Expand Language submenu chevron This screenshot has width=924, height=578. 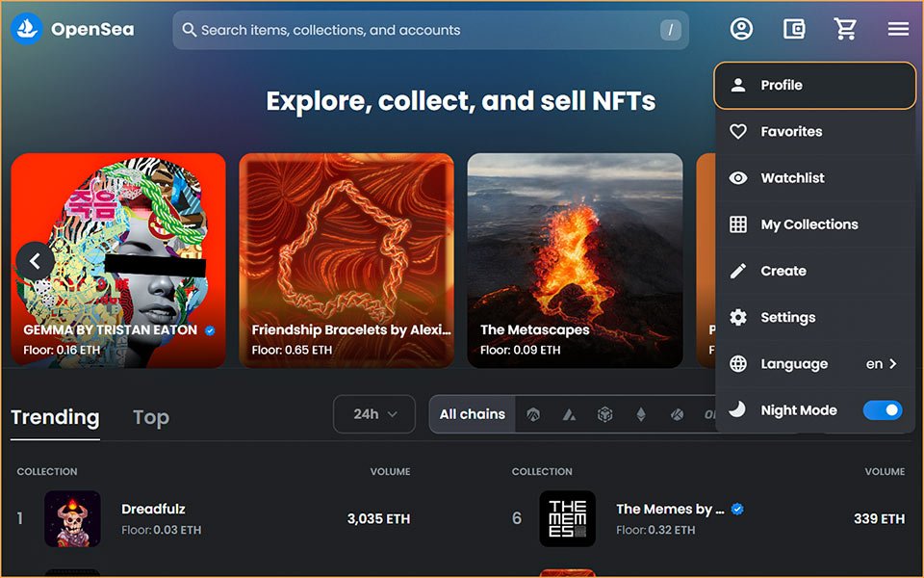[893, 364]
